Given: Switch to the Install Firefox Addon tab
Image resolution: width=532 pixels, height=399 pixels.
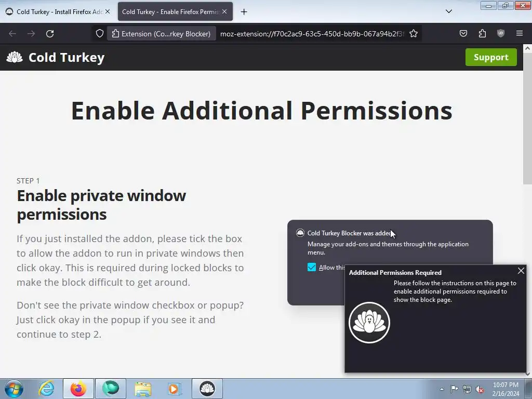Looking at the screenshot, I should coord(58,11).
